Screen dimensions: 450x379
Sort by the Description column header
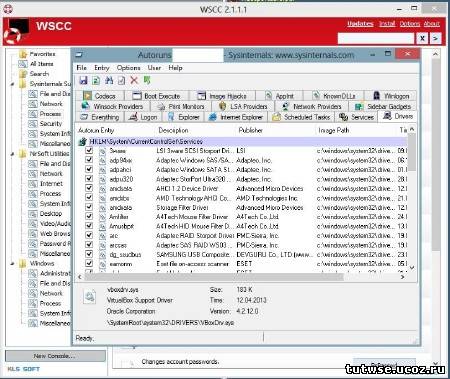[x=173, y=130]
